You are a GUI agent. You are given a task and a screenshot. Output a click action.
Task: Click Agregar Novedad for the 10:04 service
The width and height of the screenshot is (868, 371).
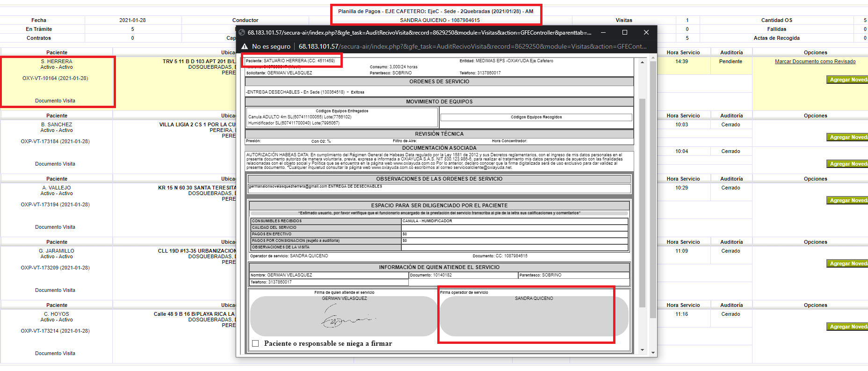(847, 164)
